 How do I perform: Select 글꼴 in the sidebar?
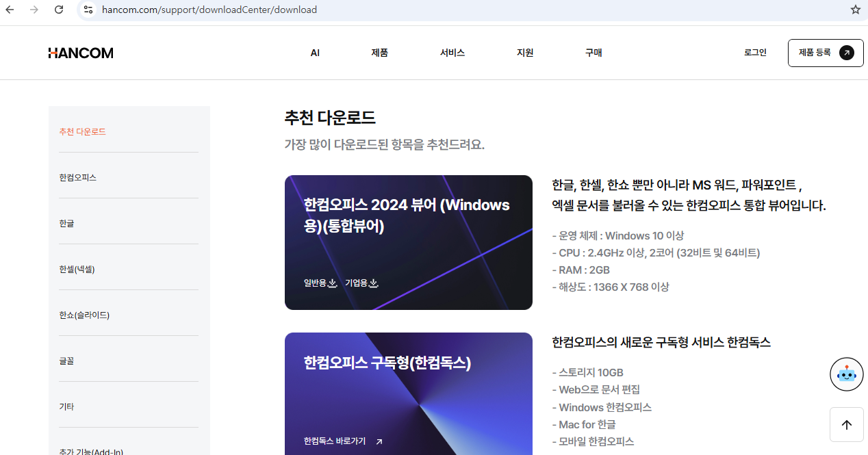[x=66, y=361]
